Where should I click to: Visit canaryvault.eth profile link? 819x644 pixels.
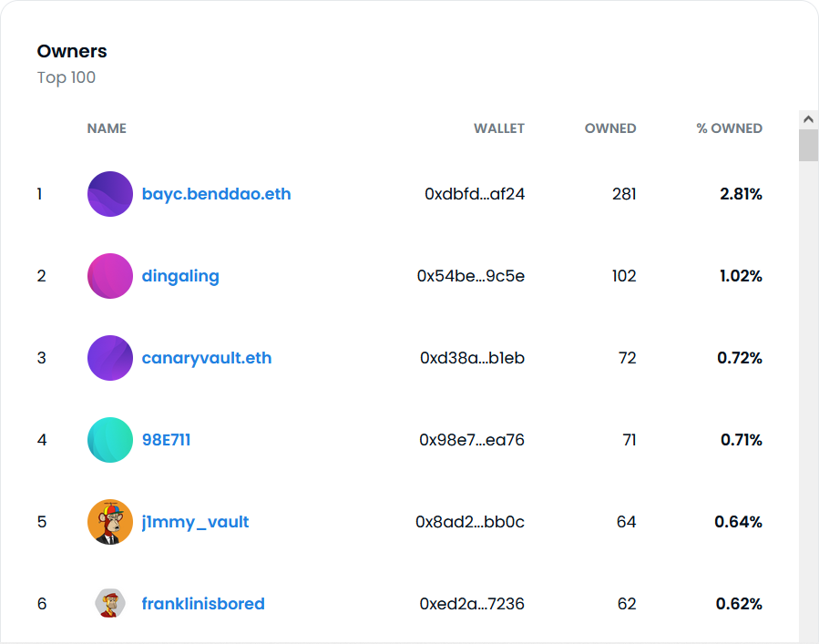pyautogui.click(x=207, y=358)
